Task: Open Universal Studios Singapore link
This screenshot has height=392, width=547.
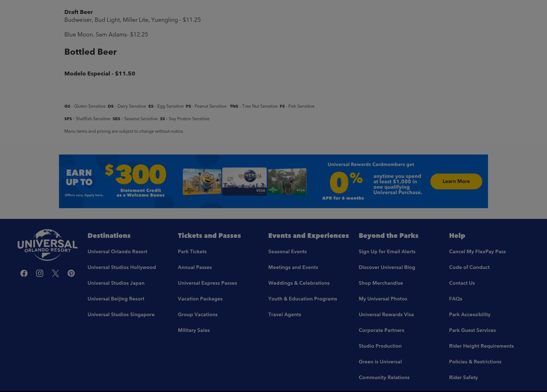Action: click(121, 315)
